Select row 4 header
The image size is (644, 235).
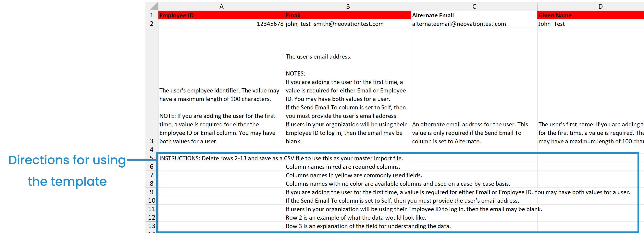click(152, 149)
